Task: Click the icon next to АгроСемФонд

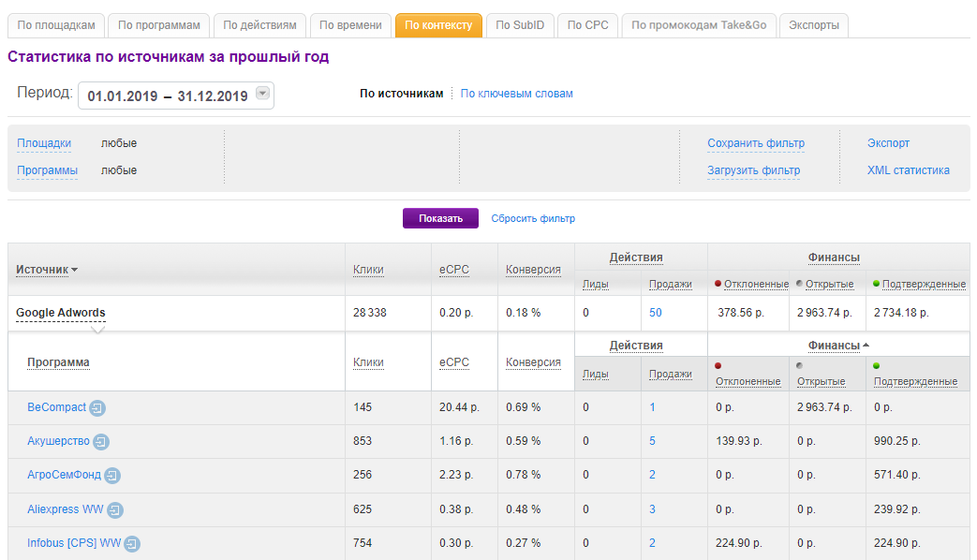Action: coord(112,476)
